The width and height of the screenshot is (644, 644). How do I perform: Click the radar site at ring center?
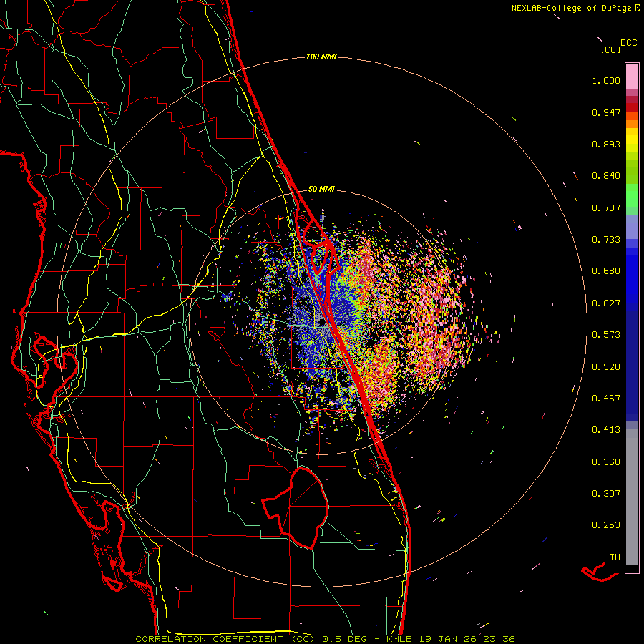coord(321,323)
